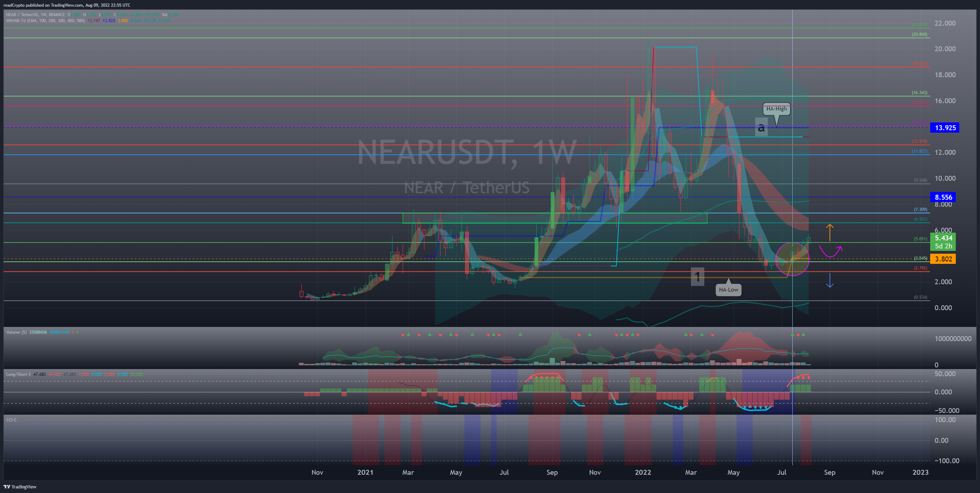Click 20.000 on the price axis
This screenshot has height=493, width=980.
pyautogui.click(x=945, y=49)
